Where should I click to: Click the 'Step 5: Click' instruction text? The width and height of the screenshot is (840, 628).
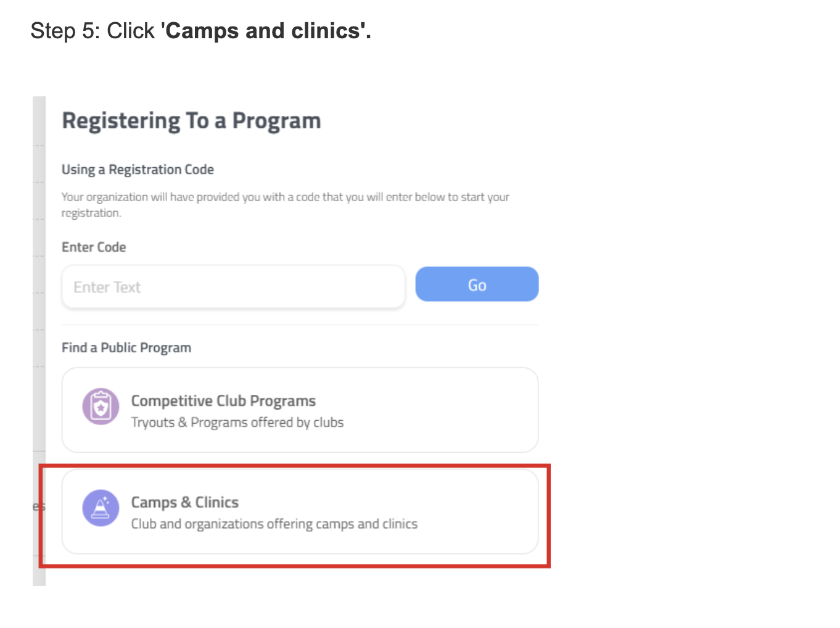93,31
